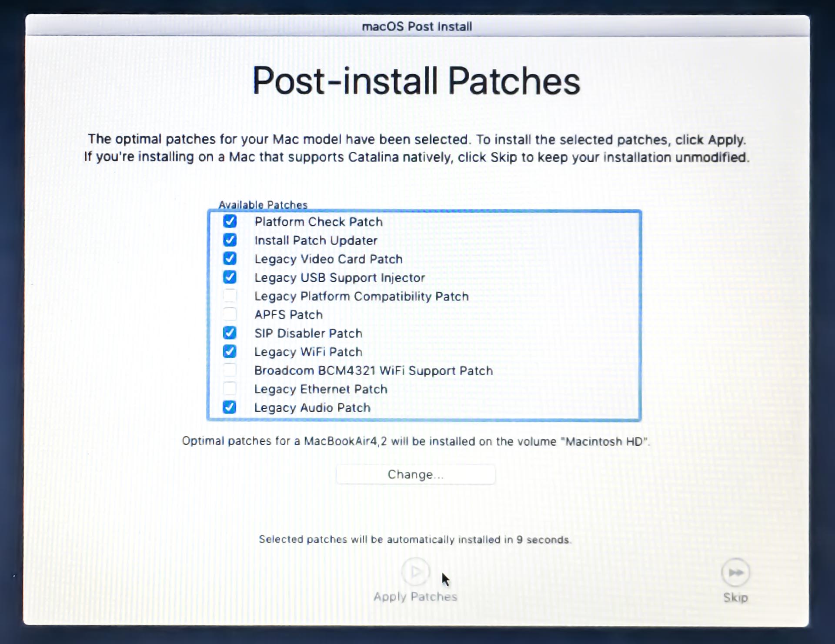Uncheck Platform Check Patch checkbox
Viewport: 835px width, 644px height.
click(x=230, y=221)
